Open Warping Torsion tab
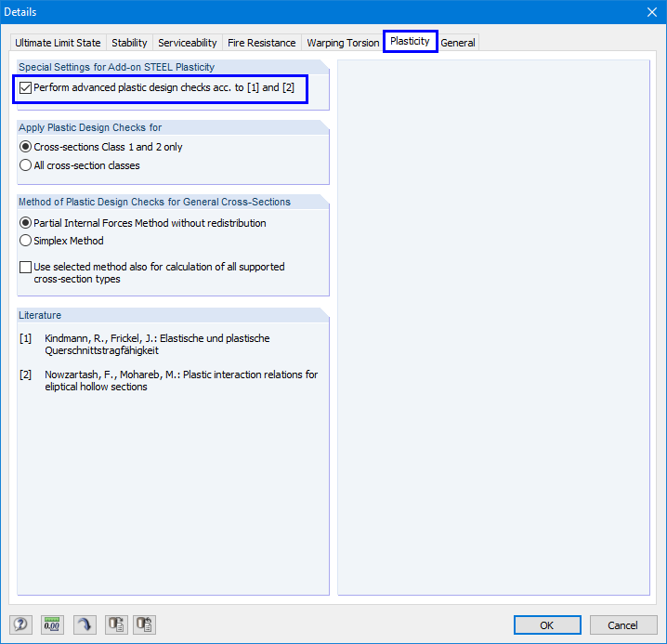The width and height of the screenshot is (667, 644). pyautogui.click(x=343, y=43)
